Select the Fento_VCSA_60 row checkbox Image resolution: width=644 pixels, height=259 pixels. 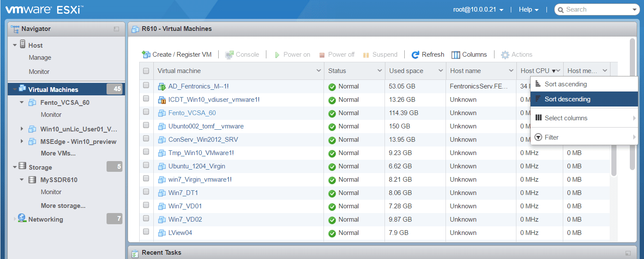[146, 112]
